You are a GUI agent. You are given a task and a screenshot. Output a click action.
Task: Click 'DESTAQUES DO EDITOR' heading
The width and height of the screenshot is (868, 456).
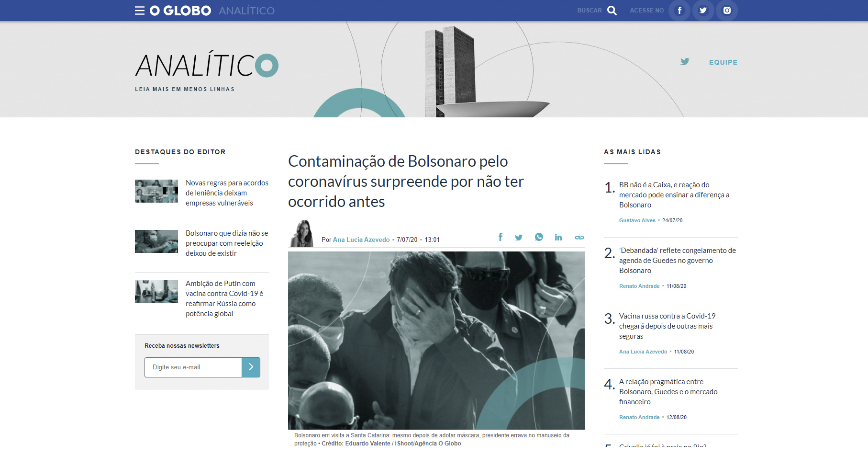[180, 152]
